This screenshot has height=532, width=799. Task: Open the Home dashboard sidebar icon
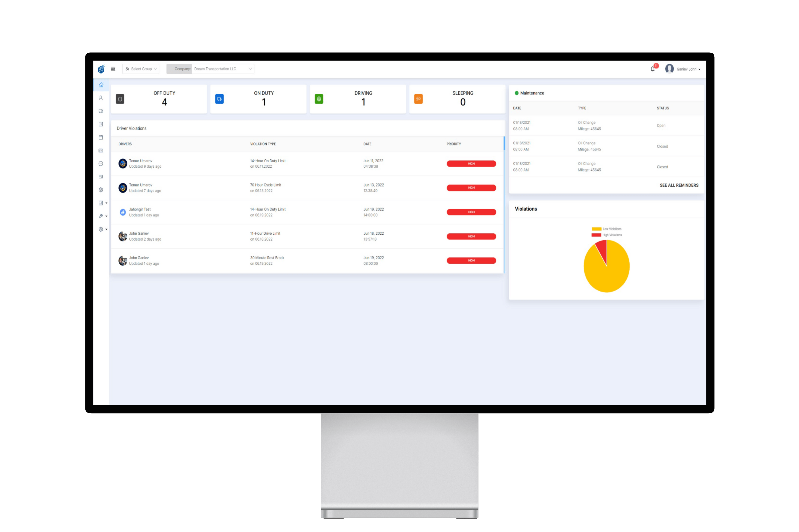[101, 85]
